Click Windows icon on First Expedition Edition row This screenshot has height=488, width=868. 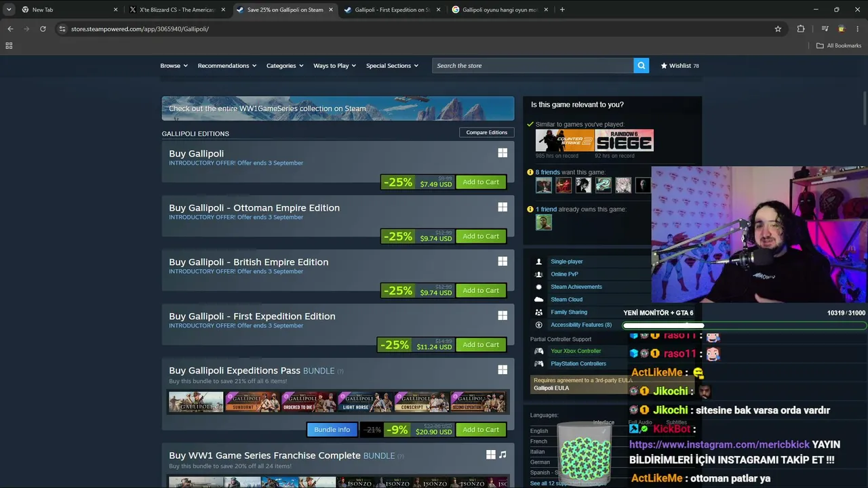point(502,316)
